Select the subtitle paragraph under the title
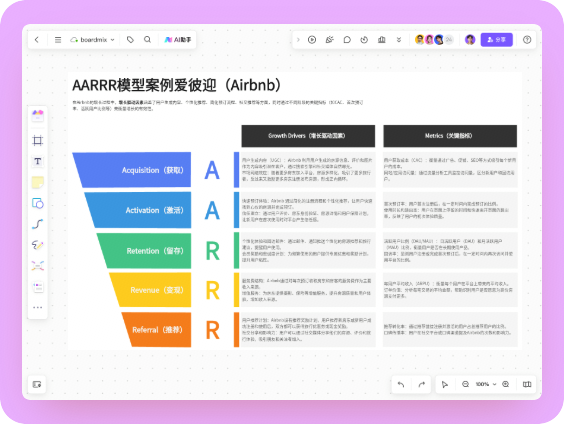 tap(218, 105)
